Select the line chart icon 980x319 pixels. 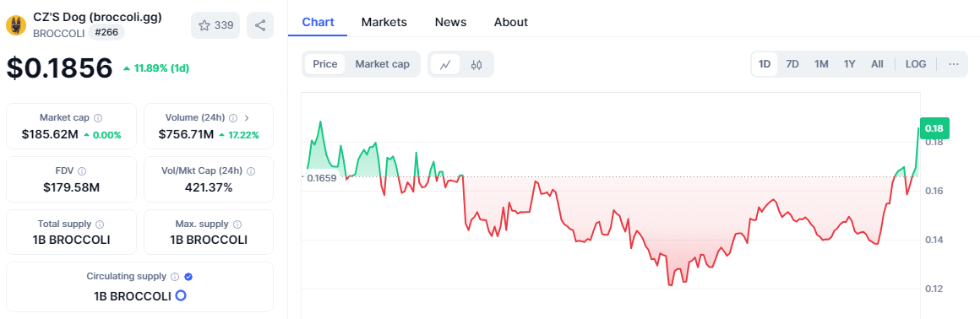click(445, 64)
